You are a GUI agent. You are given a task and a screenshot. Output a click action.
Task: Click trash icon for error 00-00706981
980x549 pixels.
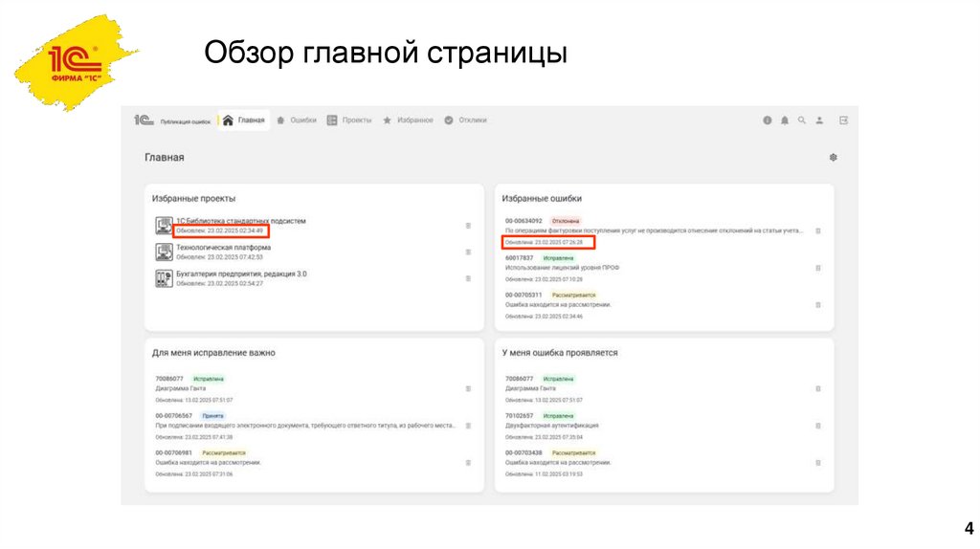pyautogui.click(x=468, y=463)
